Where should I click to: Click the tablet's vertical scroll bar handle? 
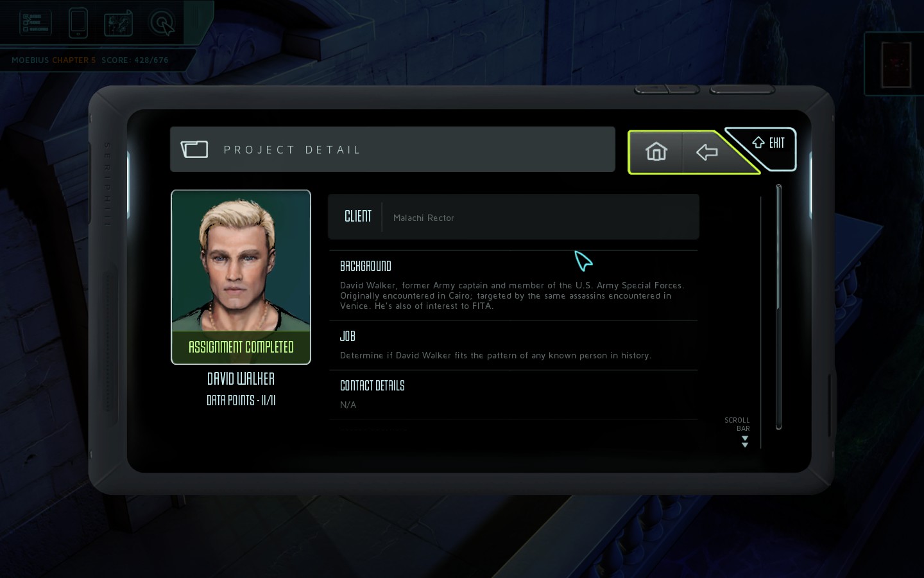click(778, 247)
